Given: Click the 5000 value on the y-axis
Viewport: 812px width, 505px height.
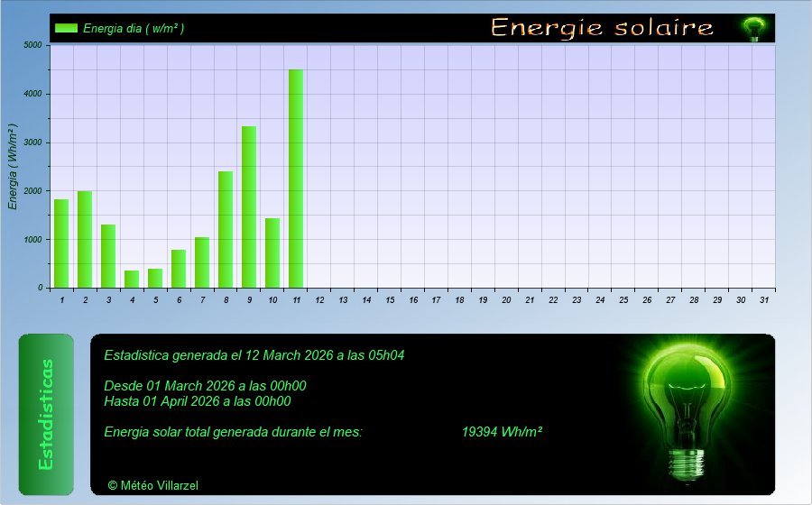Looking at the screenshot, I should click(32, 45).
